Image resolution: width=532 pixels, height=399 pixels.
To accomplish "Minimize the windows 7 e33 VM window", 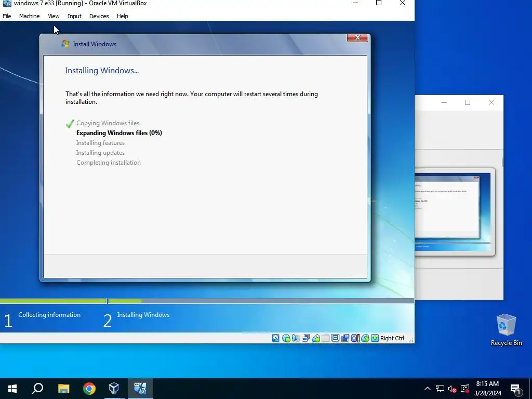I will point(355,3).
